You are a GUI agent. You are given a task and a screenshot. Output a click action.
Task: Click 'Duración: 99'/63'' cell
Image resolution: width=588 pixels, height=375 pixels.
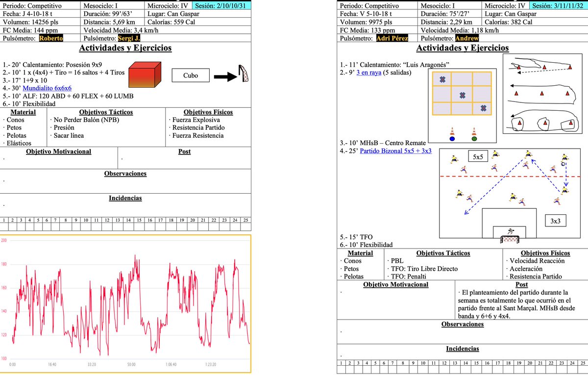point(113,14)
